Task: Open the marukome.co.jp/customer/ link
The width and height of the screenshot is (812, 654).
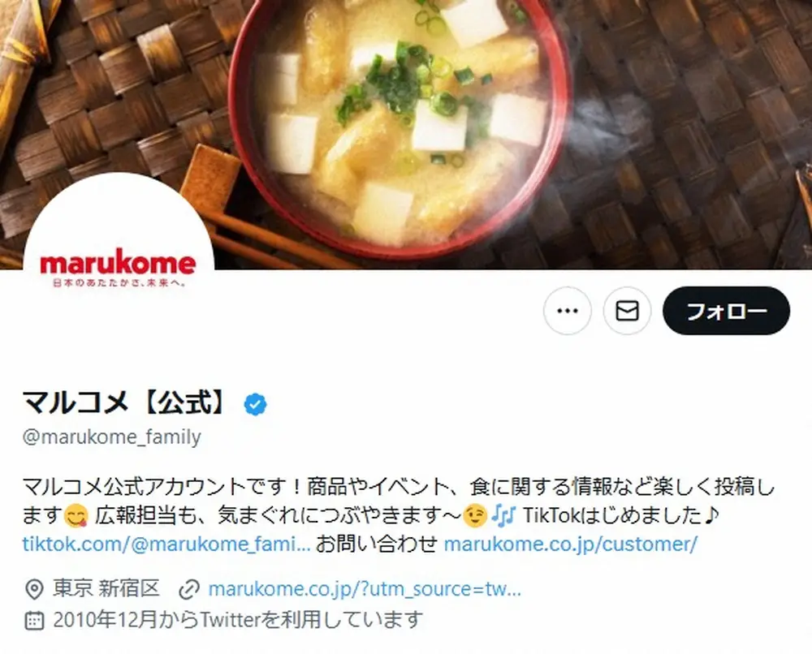Action: point(571,544)
